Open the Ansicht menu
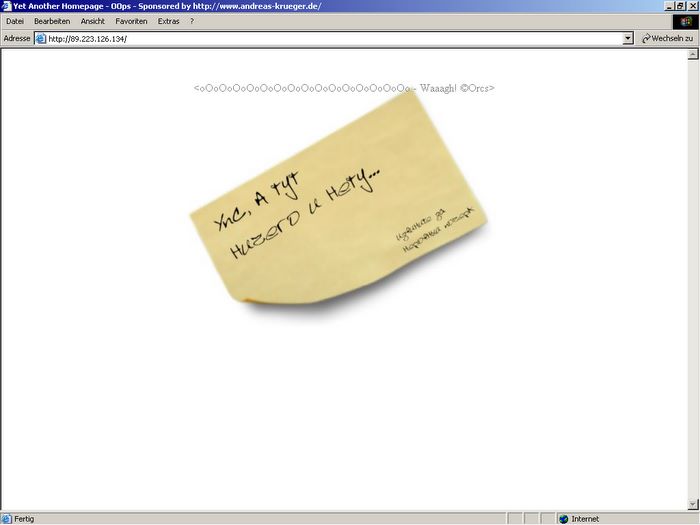This screenshot has width=700, height=525. point(93,21)
